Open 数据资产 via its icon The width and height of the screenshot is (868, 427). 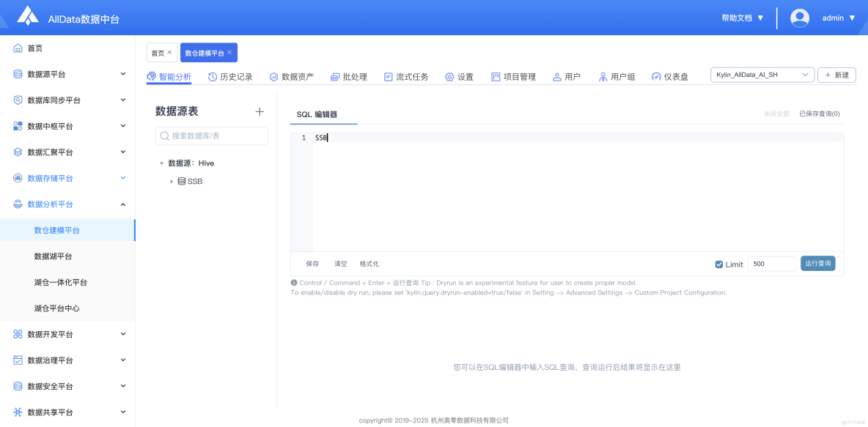[274, 75]
